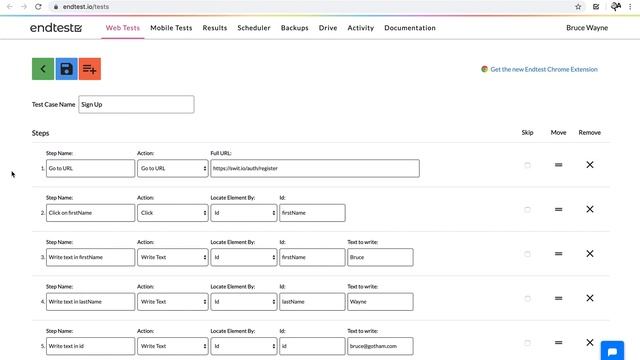
Task: Open the Chrome three-dot menu
Action: (x=630, y=7)
